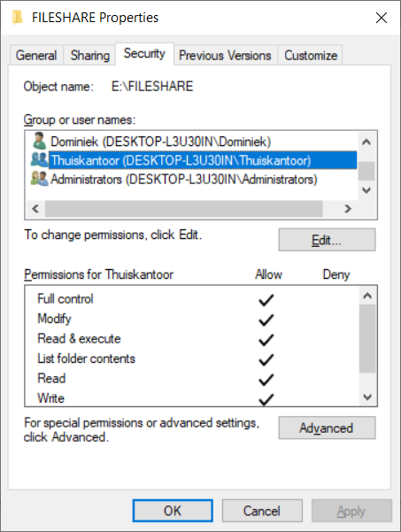Open the Customize tab
Image resolution: width=401 pixels, height=532 pixels.
311,55
